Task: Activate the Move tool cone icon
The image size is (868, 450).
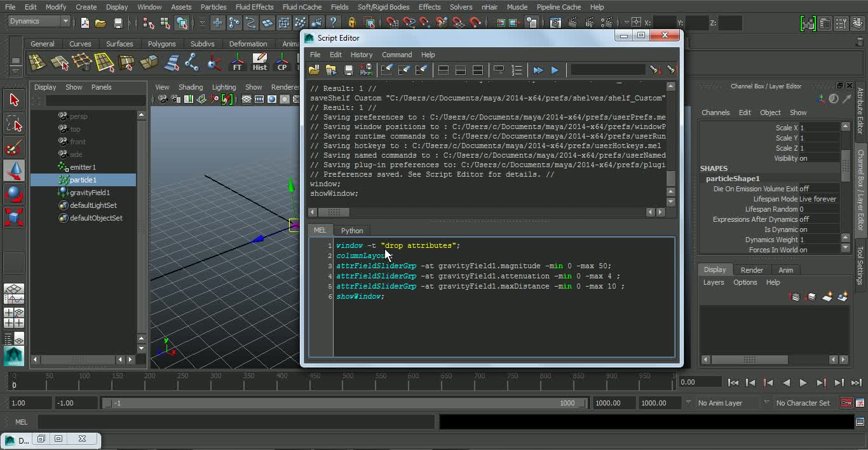Action: (x=14, y=170)
